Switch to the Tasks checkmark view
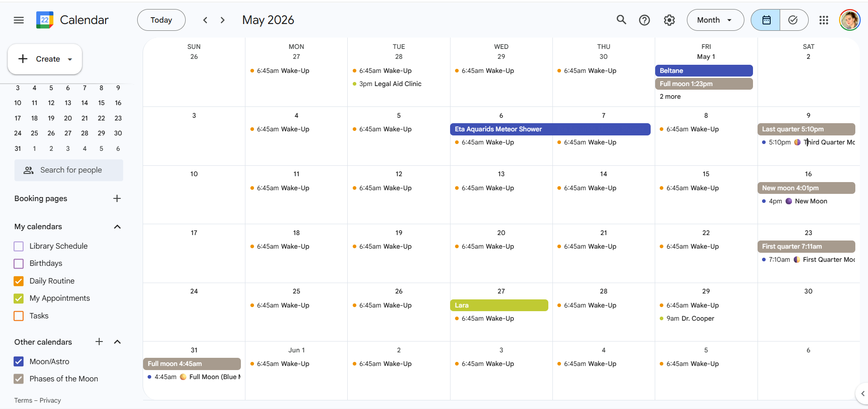Viewport: 868px width, 409px height. click(793, 20)
